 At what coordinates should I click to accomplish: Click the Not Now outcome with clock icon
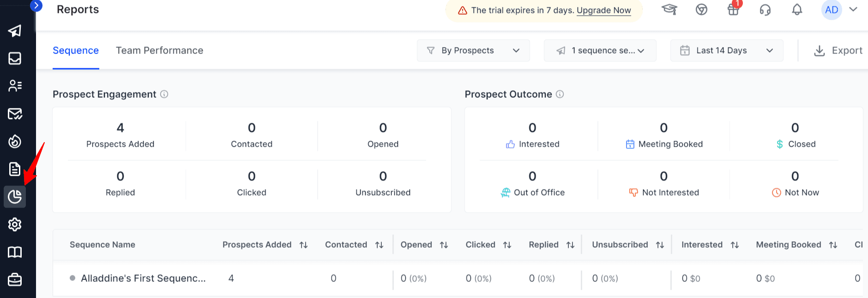[x=795, y=183]
